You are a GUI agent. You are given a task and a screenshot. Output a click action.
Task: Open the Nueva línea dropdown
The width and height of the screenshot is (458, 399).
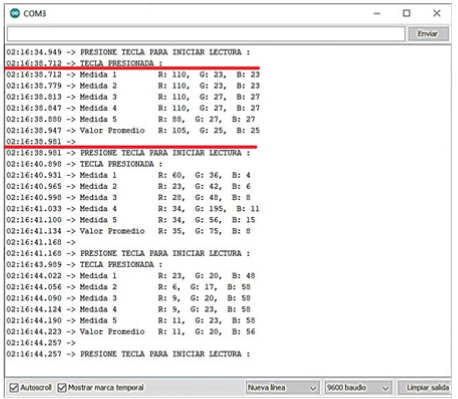click(x=282, y=388)
